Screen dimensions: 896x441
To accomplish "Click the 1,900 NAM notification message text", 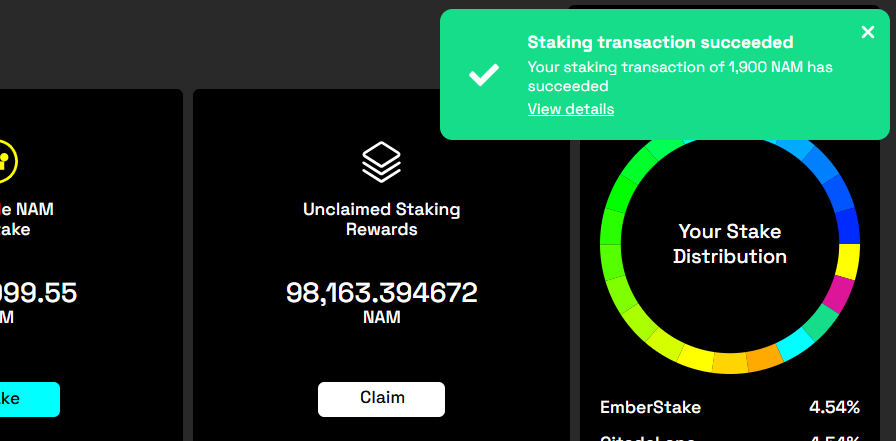I will coord(680,77).
